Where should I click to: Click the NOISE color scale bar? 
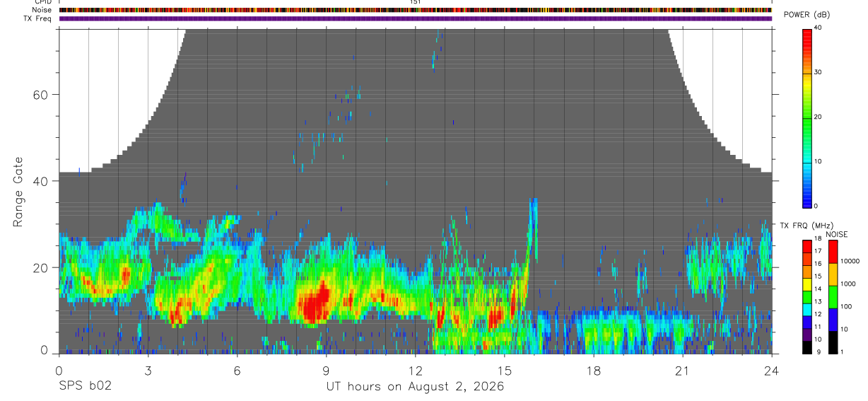tap(833, 296)
